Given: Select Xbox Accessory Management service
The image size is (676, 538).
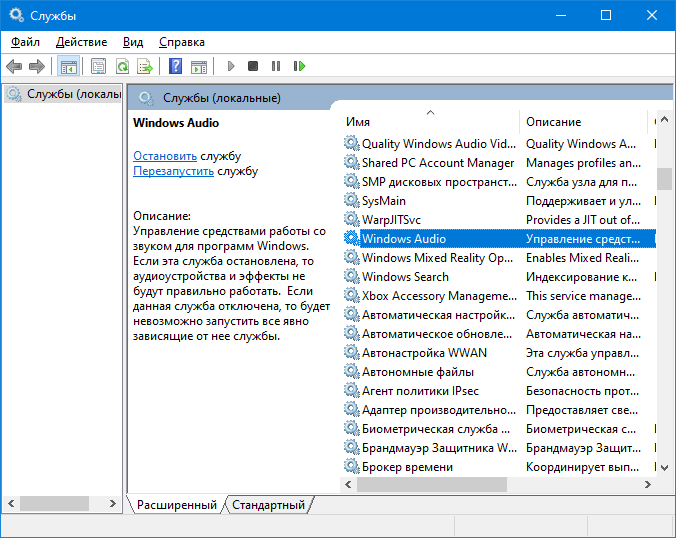Looking at the screenshot, I should (499, 296).
